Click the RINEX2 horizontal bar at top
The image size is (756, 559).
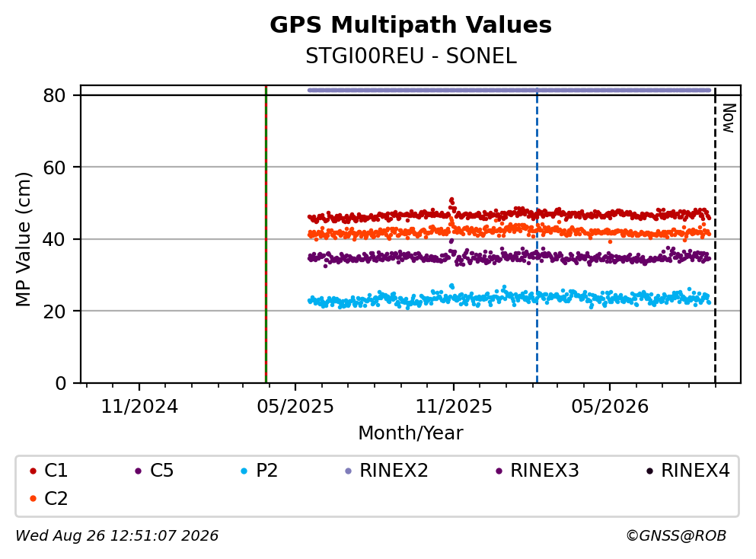click(x=509, y=90)
